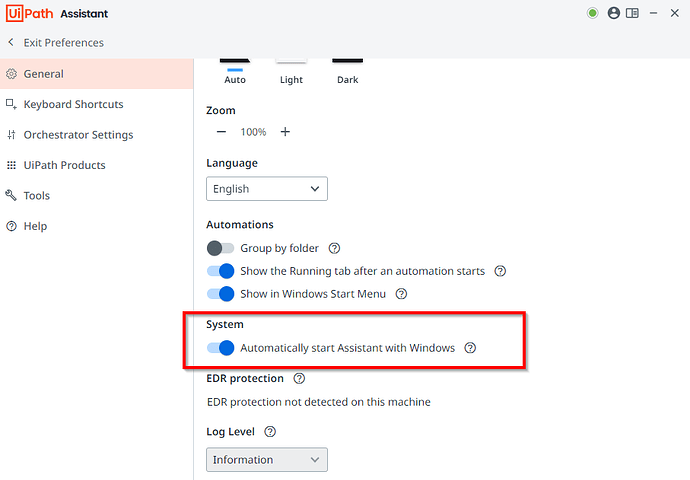Click the Automations section heading
Image resolution: width=690 pixels, height=480 pixels.
pos(240,224)
